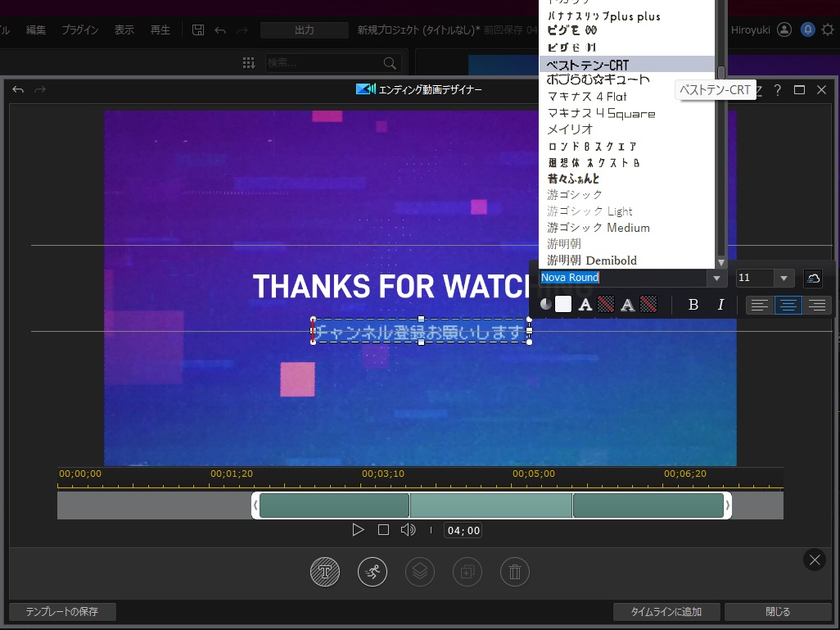Viewport: 840px width, 630px height.
Task: Click hatched swatch after first A icon
Action: pos(606,305)
